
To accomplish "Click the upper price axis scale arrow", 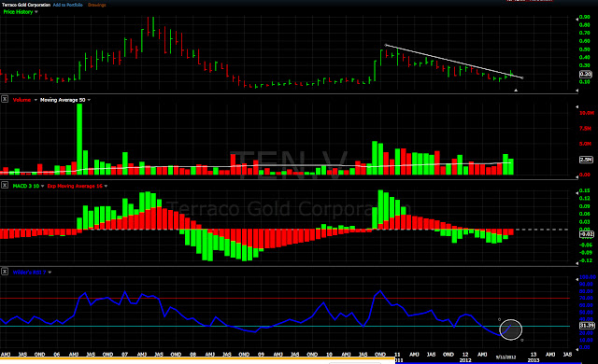I will pos(577,19).
